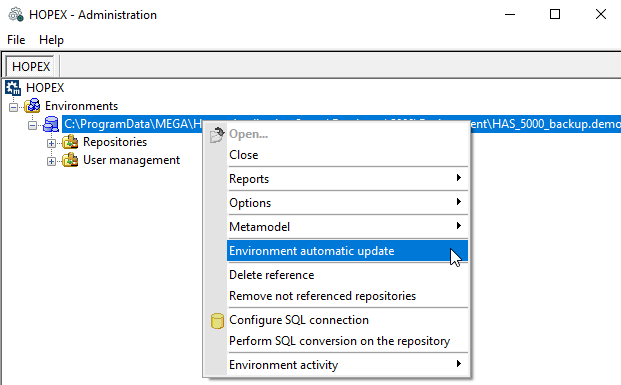
Task: Choose Delete reference
Action: click(x=347, y=275)
